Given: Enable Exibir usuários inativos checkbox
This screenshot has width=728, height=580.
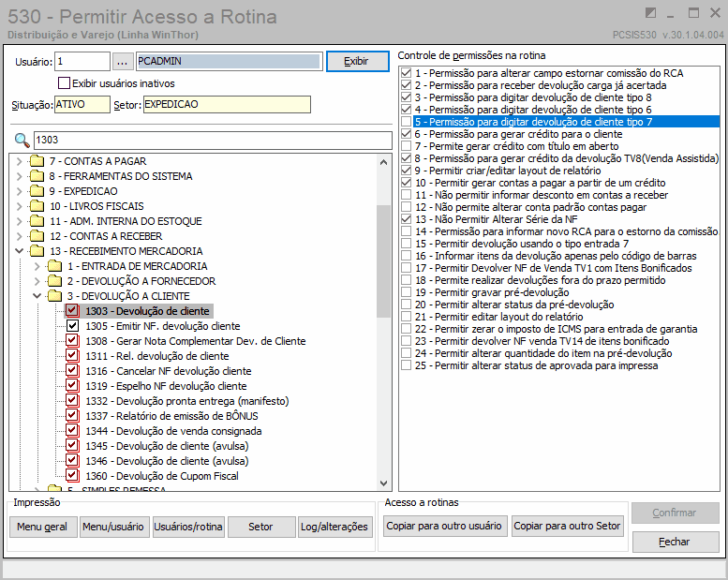Looking at the screenshot, I should click(x=64, y=83).
